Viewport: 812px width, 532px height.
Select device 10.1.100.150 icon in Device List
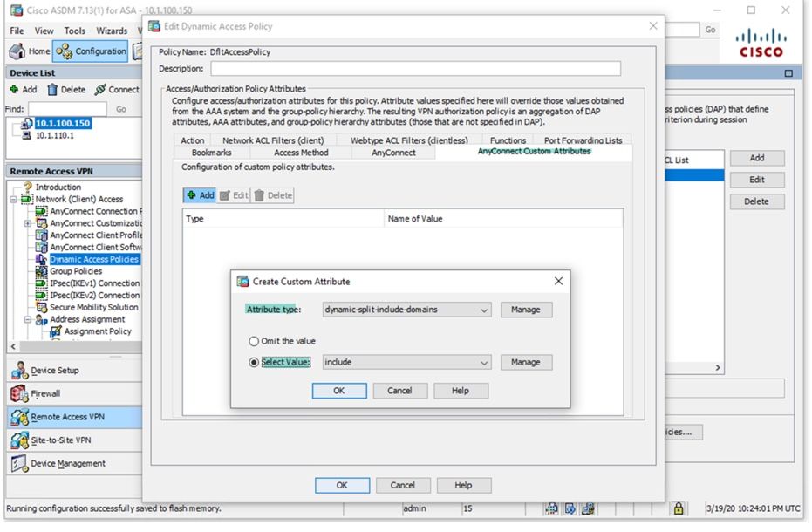[x=26, y=123]
